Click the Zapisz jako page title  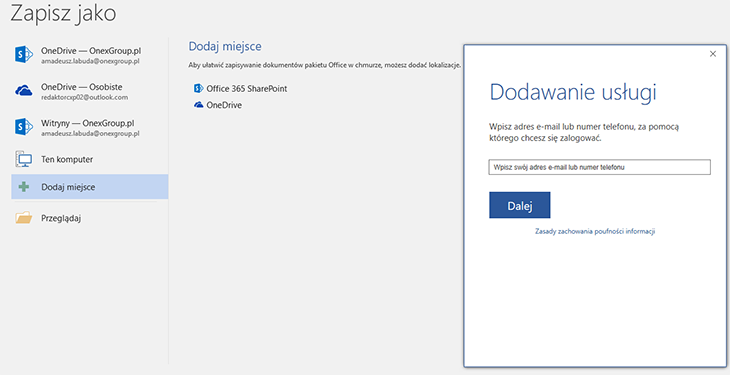(x=63, y=14)
